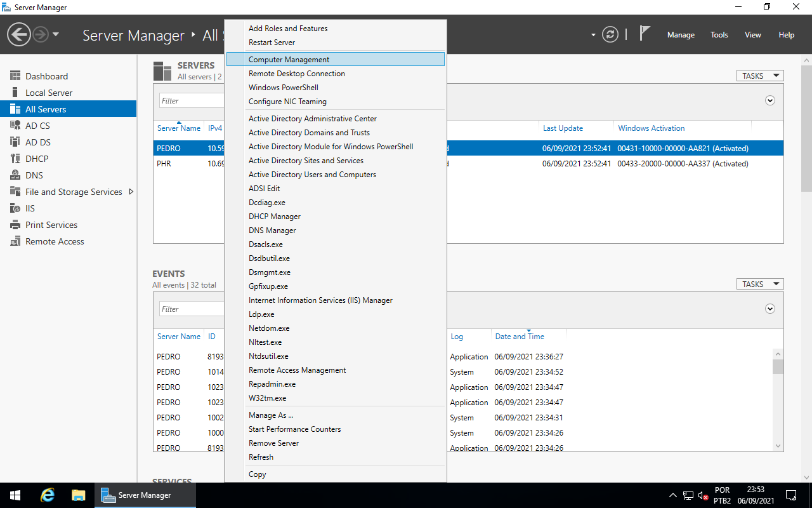
Task: Expand File and Storage Services arrow
Action: pyautogui.click(x=131, y=192)
